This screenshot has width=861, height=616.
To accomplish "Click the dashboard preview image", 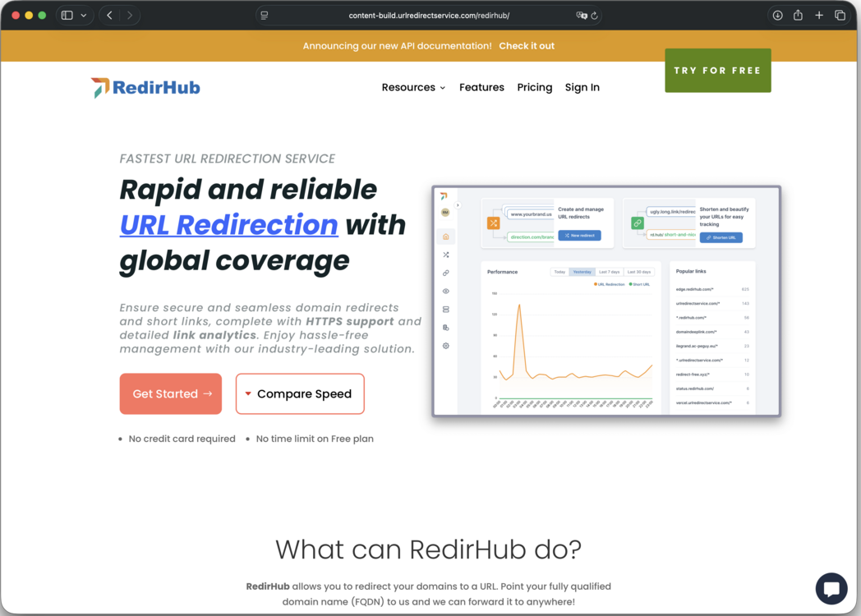I will point(606,301).
